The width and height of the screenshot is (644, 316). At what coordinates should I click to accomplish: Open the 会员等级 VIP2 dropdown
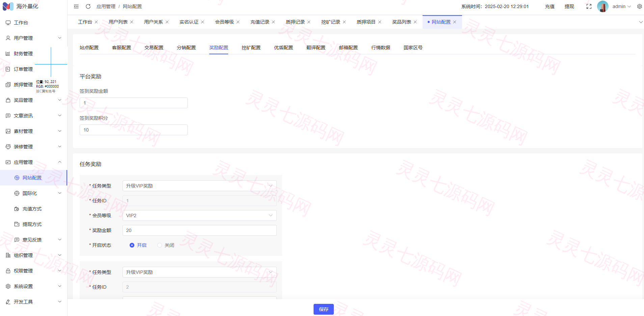[199, 216]
